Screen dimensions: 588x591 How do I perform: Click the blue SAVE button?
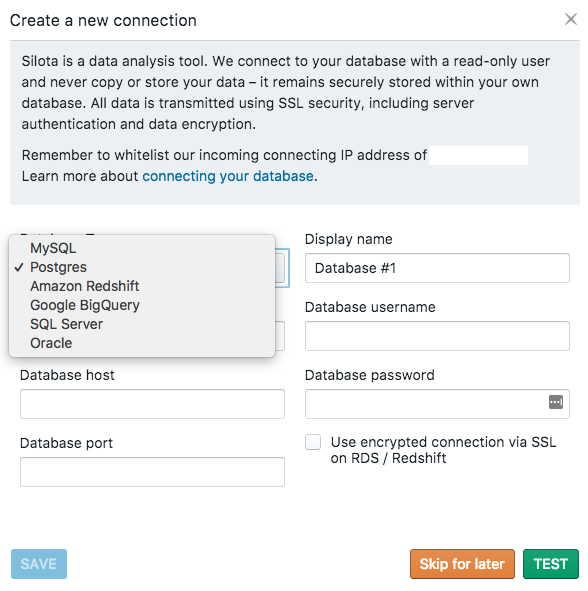[x=39, y=564]
